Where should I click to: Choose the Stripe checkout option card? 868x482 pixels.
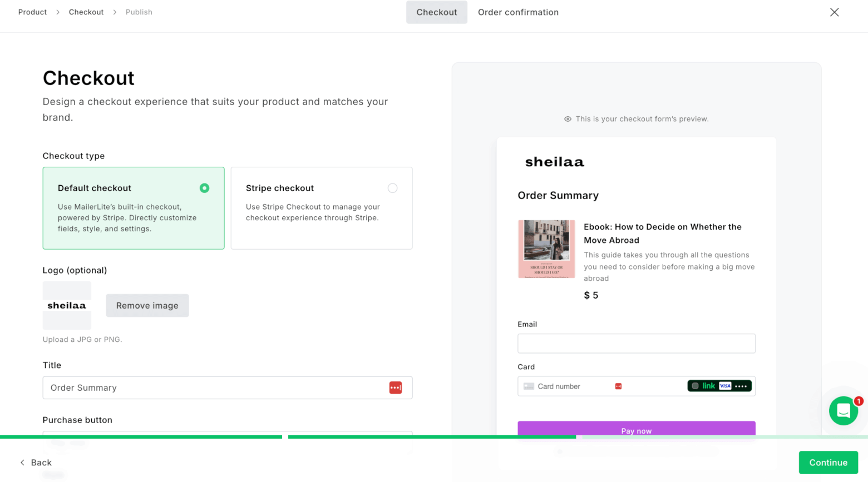[322, 208]
